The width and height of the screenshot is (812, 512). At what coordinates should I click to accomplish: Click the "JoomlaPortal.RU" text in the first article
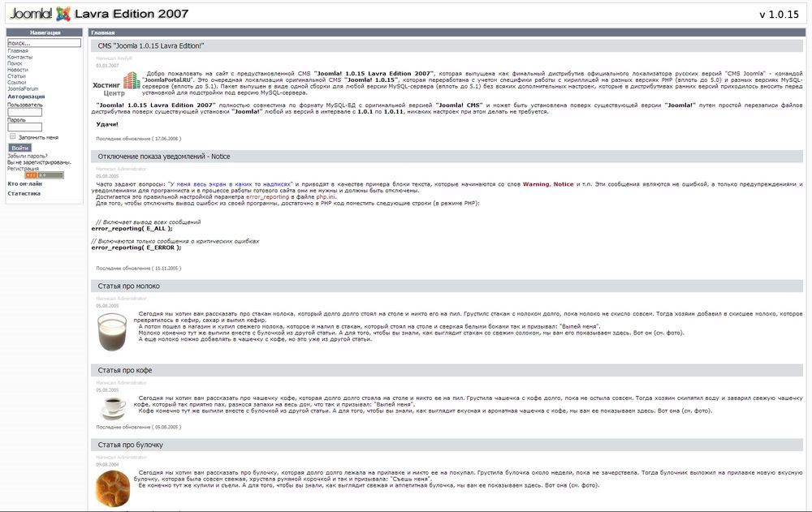[168, 80]
